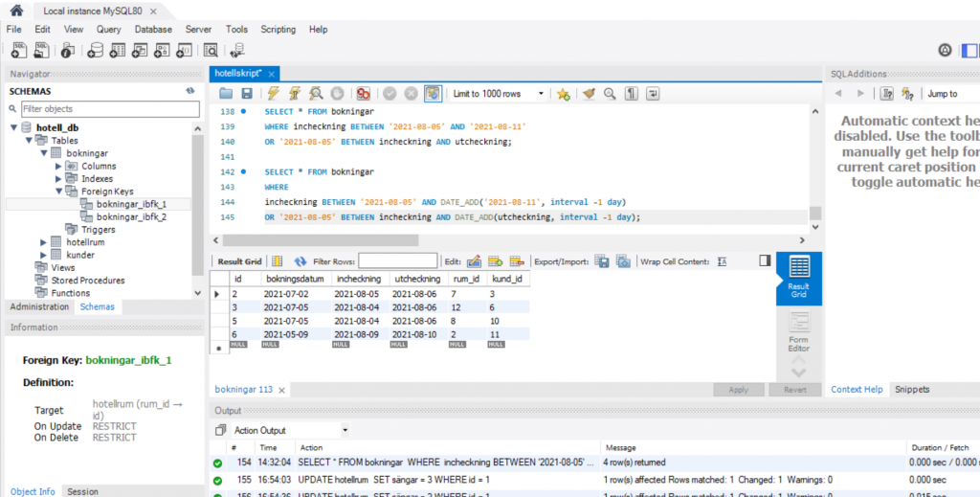Viewport: 980px width, 497px height.
Task: Expand the kunder table node
Action: pos(44,255)
